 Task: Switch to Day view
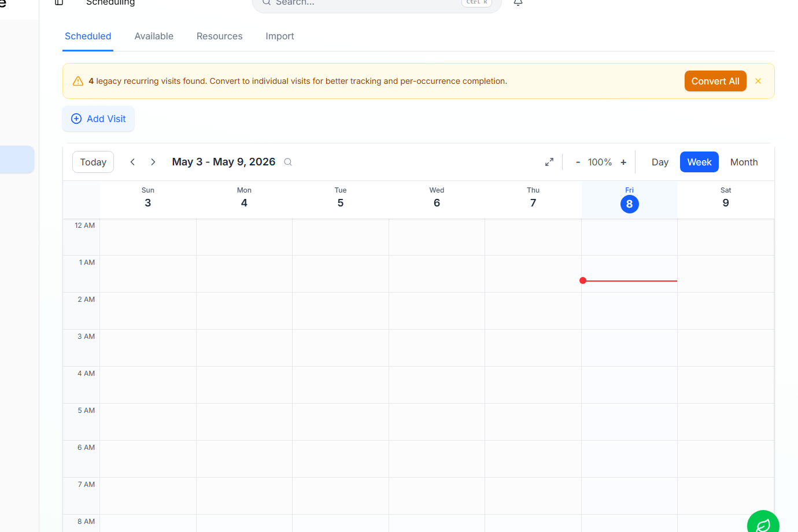point(660,162)
